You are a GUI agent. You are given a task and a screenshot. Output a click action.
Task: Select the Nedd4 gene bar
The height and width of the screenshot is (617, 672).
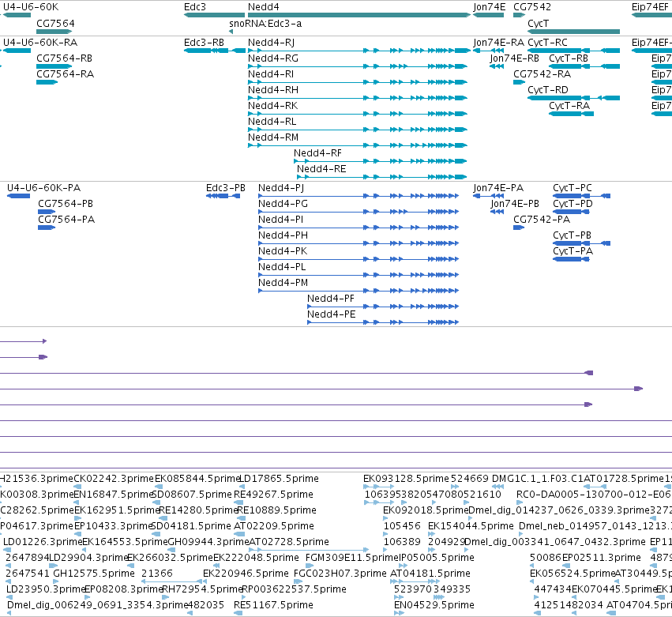(359, 15)
